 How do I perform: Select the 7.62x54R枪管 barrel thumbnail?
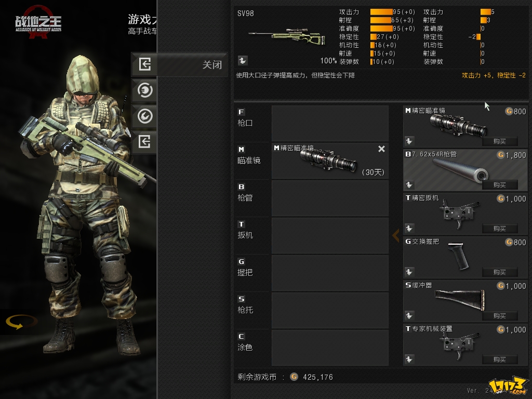pos(460,171)
